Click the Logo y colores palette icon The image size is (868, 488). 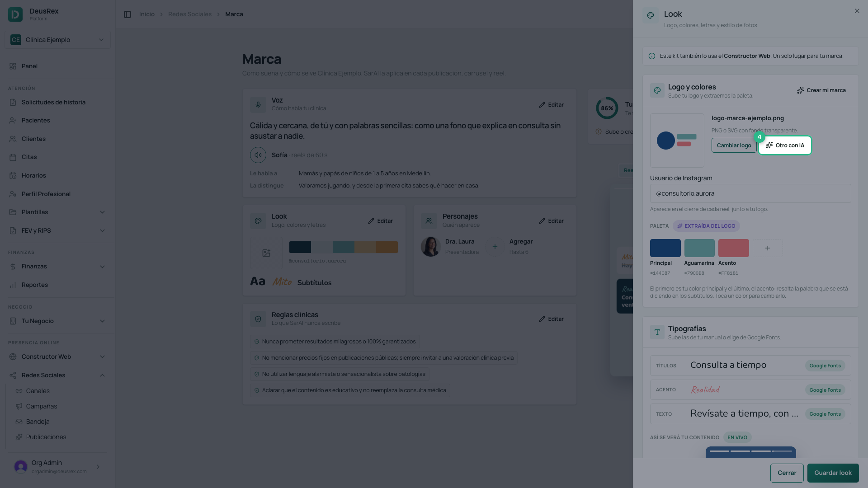coord(657,90)
